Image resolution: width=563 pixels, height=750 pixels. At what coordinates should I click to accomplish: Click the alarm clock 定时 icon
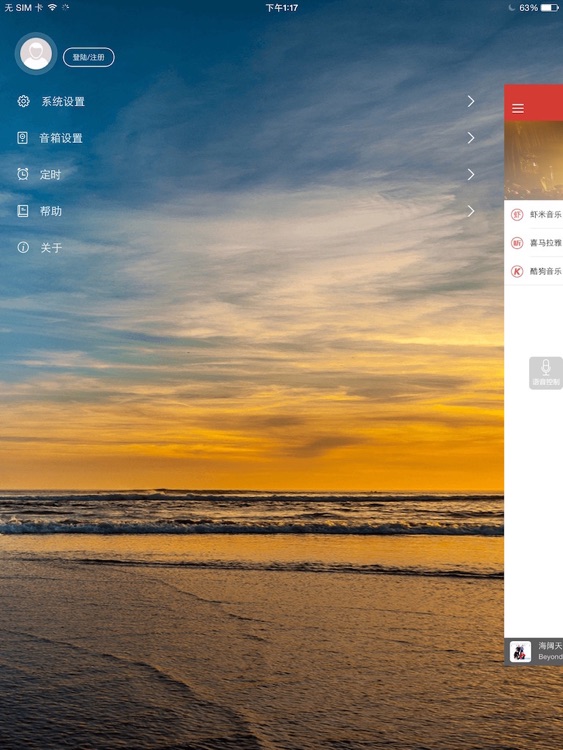pyautogui.click(x=22, y=174)
